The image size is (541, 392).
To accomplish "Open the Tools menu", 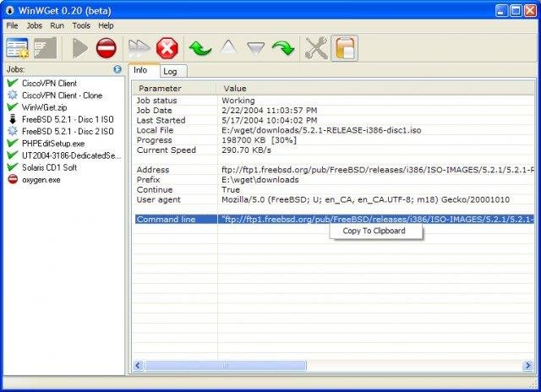I will pyautogui.click(x=81, y=25).
